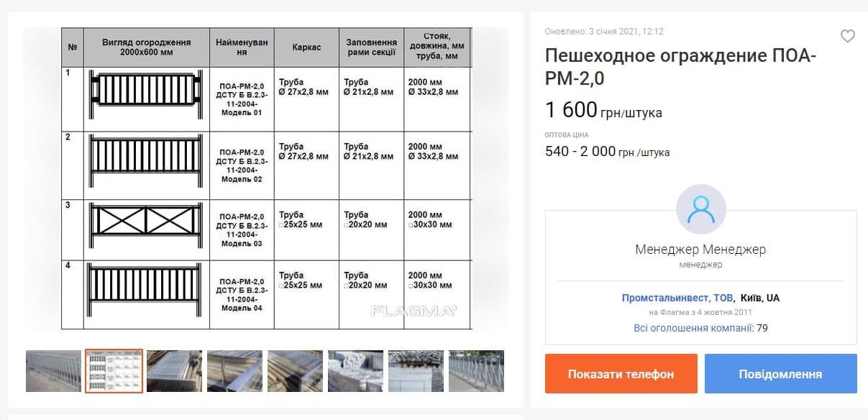Select the first fence photo thumbnail
868x420 pixels.
point(53,371)
